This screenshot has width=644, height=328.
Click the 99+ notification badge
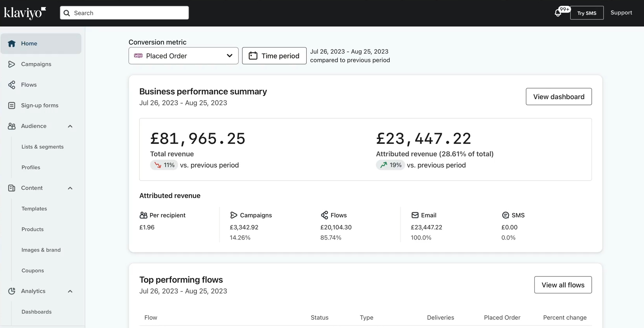(x=564, y=9)
